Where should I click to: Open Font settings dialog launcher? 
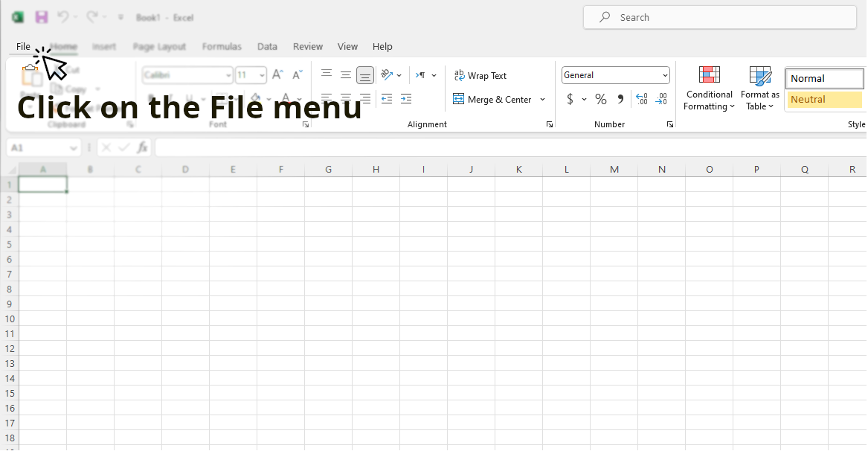pos(306,125)
